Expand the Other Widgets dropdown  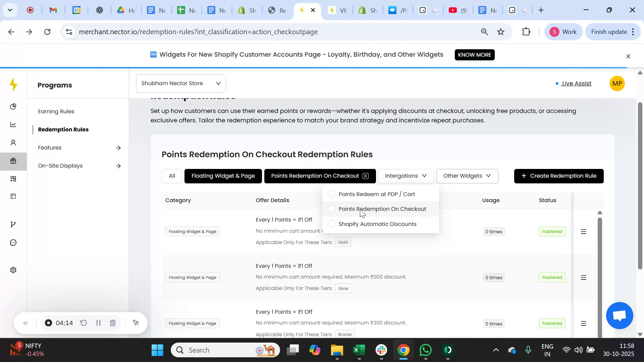467,176
